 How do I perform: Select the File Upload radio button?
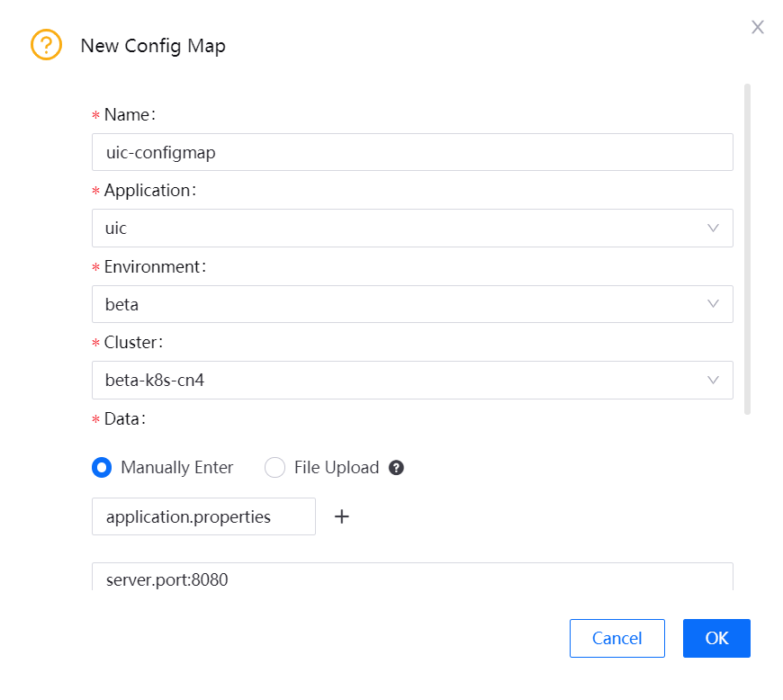tap(274, 468)
